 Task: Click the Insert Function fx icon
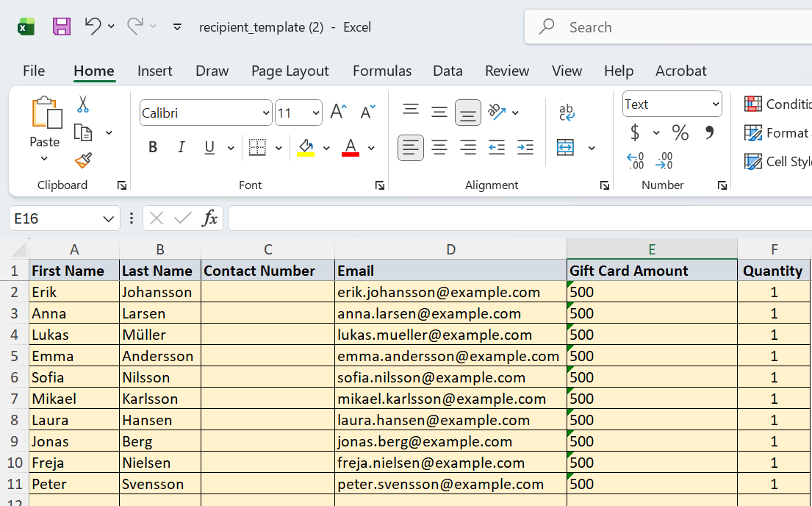tap(209, 218)
